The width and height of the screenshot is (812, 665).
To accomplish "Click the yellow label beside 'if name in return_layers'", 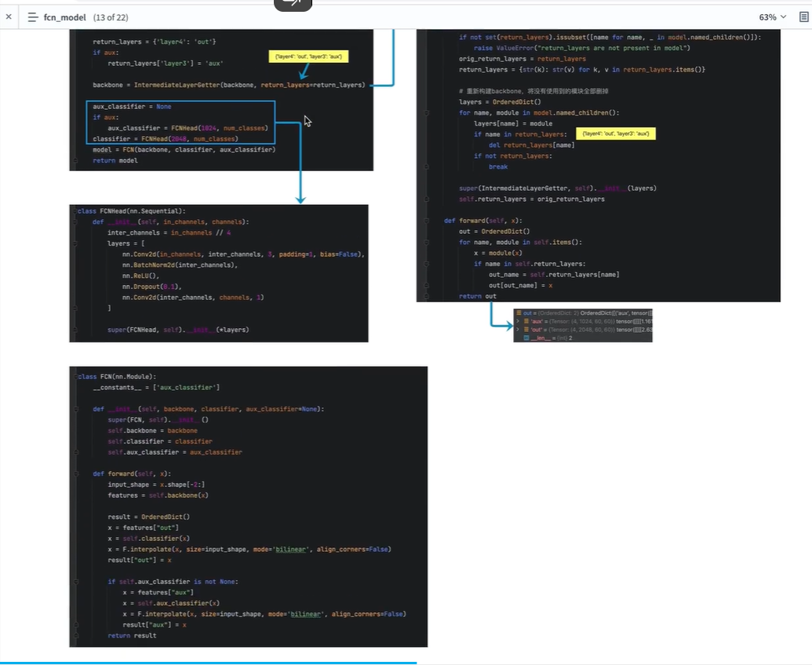I will (616, 133).
